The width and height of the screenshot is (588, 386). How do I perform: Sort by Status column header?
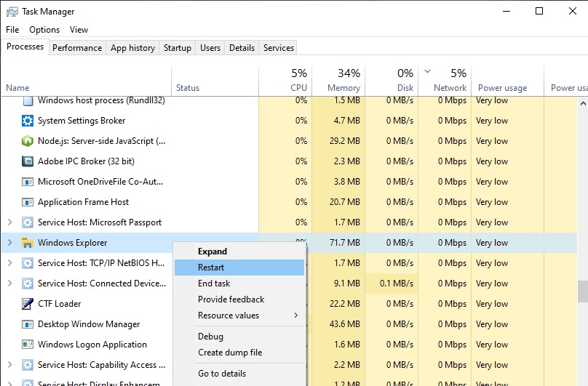coord(215,81)
